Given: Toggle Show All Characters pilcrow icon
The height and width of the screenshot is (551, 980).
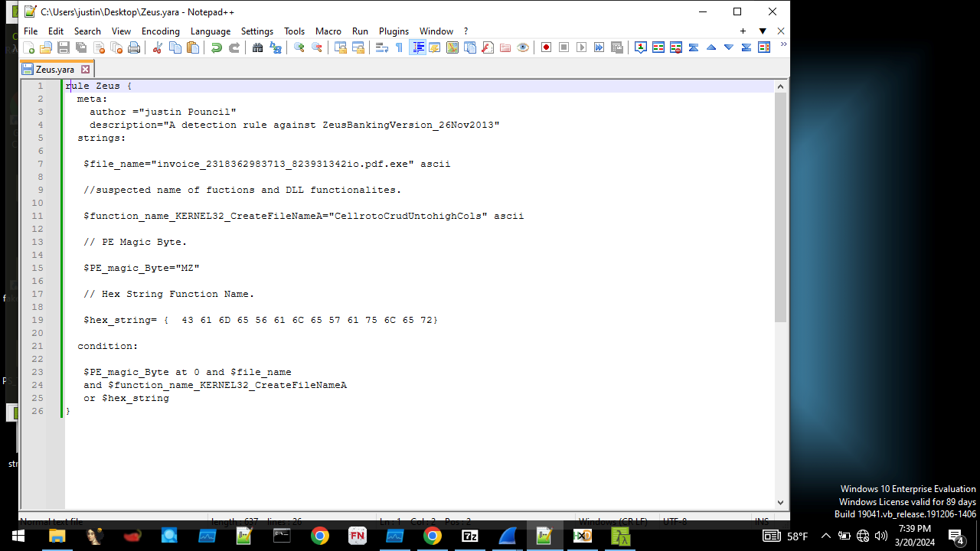Looking at the screenshot, I should pyautogui.click(x=399, y=47).
